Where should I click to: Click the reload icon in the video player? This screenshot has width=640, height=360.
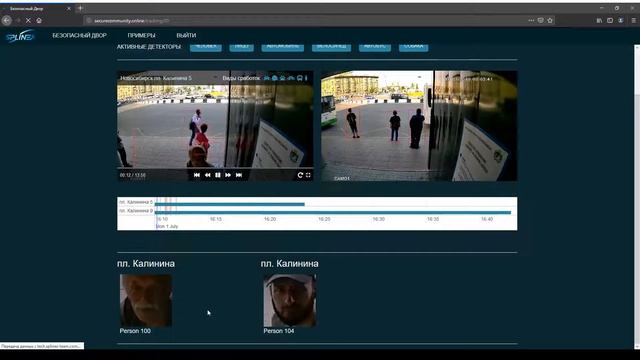tap(300, 175)
